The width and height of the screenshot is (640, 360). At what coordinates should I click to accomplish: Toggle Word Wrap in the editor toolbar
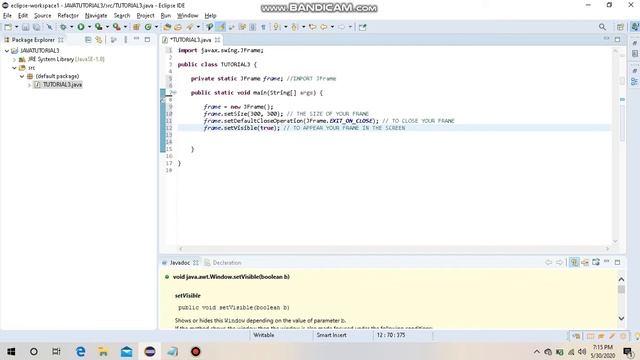tap(231, 27)
